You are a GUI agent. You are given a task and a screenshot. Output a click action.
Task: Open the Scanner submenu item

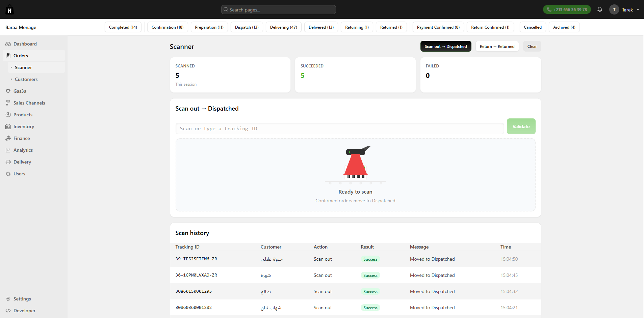click(x=36, y=67)
